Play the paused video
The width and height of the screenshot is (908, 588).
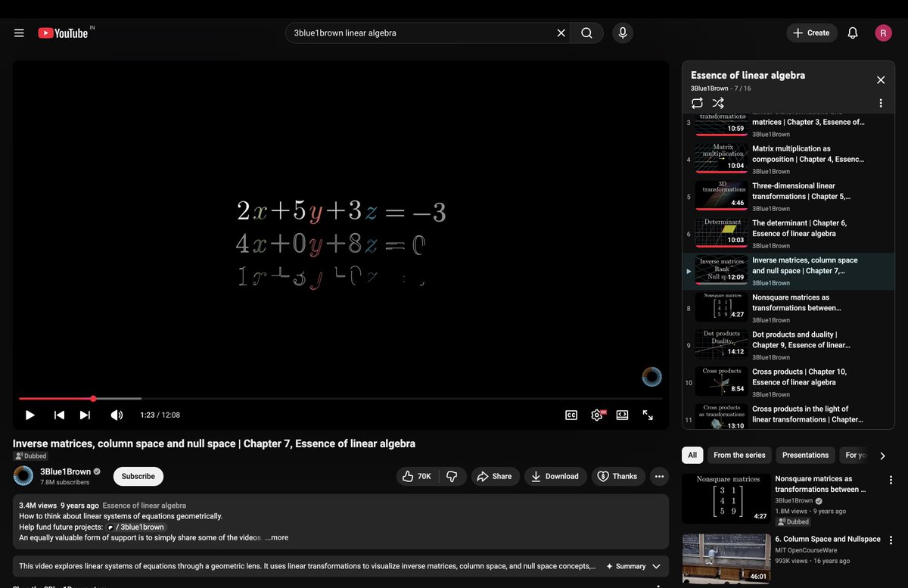[x=30, y=415]
